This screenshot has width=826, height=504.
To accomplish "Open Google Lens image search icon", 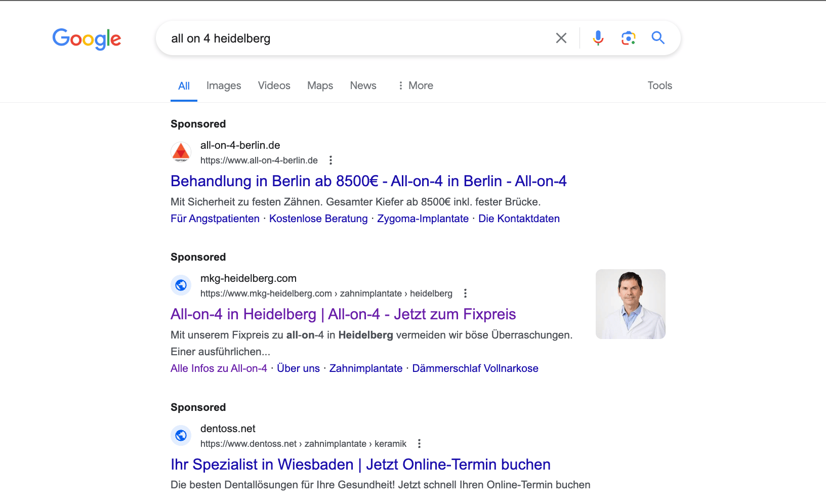I will point(628,38).
